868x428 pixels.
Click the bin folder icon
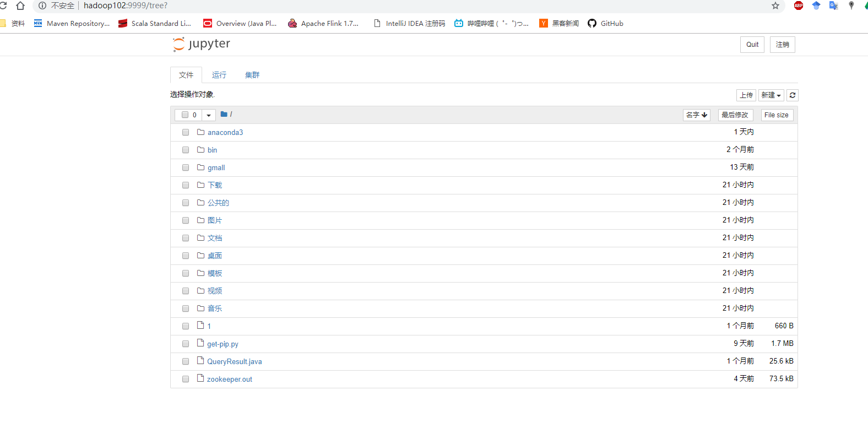201,150
